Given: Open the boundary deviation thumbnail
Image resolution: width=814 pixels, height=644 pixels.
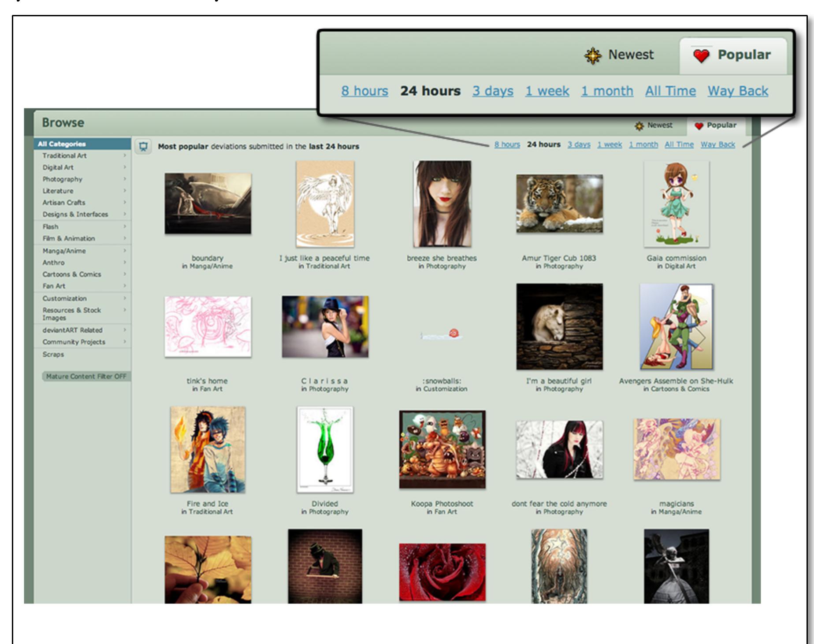Looking at the screenshot, I should tap(208, 204).
